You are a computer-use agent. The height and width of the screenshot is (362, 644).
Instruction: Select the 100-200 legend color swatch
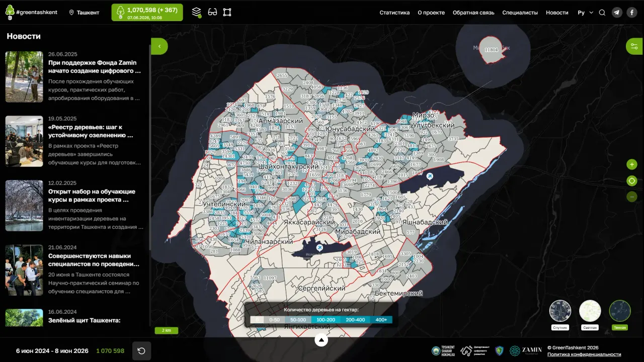[x=326, y=320]
